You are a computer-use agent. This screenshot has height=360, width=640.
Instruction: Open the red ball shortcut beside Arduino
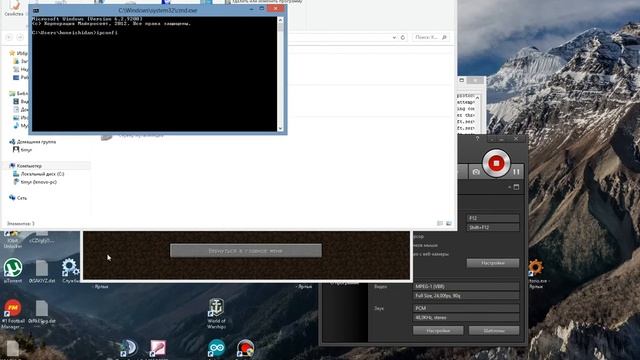pos(245,349)
